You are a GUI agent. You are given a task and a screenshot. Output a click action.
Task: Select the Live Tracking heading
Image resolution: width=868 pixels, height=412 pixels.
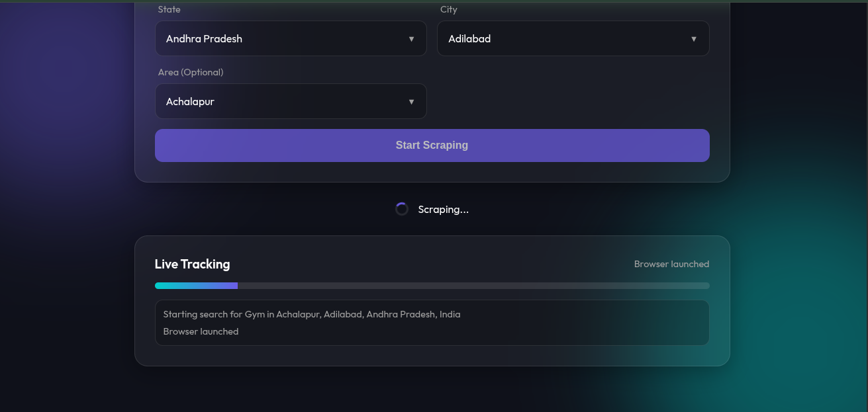[x=192, y=264]
